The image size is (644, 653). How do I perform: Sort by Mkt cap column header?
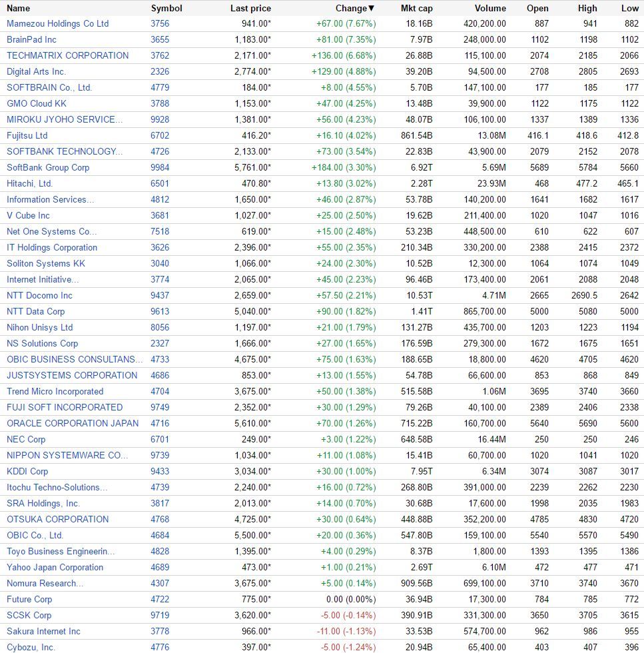point(417,8)
